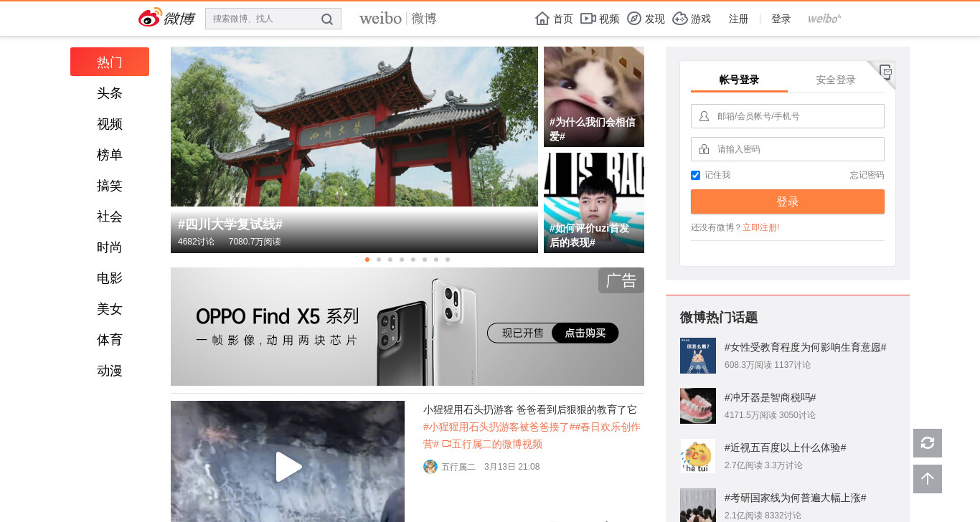Click 注册 in the header
This screenshot has height=522, width=980.
tap(738, 19)
